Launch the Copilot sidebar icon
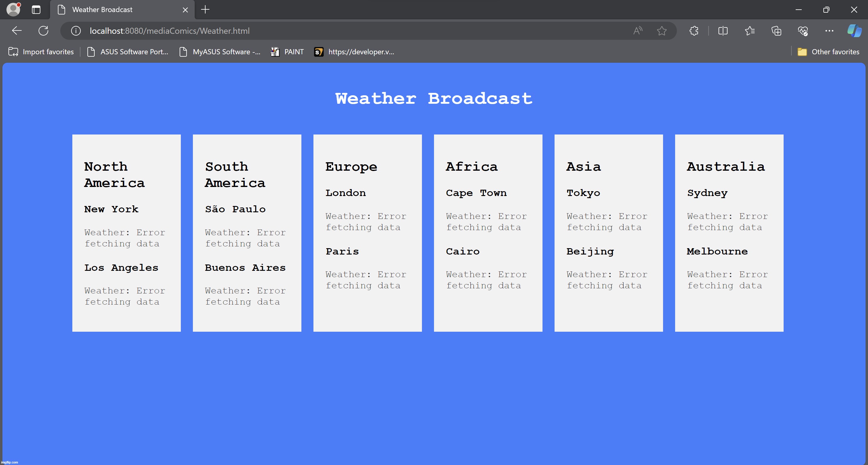The height and width of the screenshot is (465, 868). pyautogui.click(x=854, y=31)
